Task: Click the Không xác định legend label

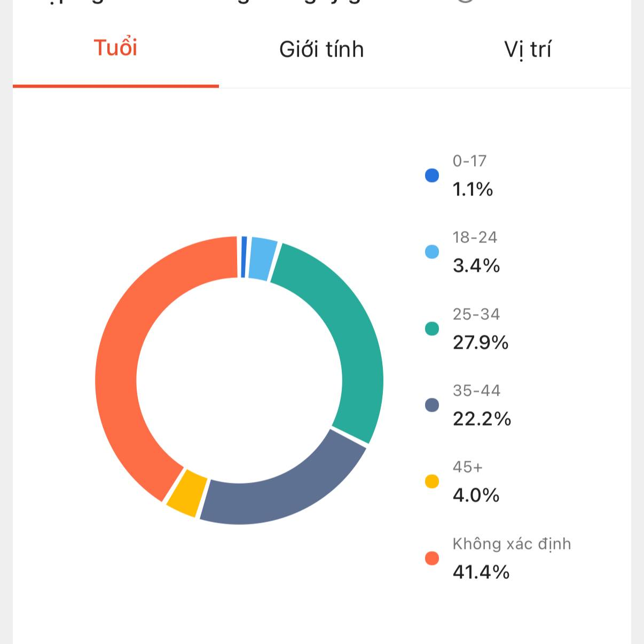Action: coord(512,544)
